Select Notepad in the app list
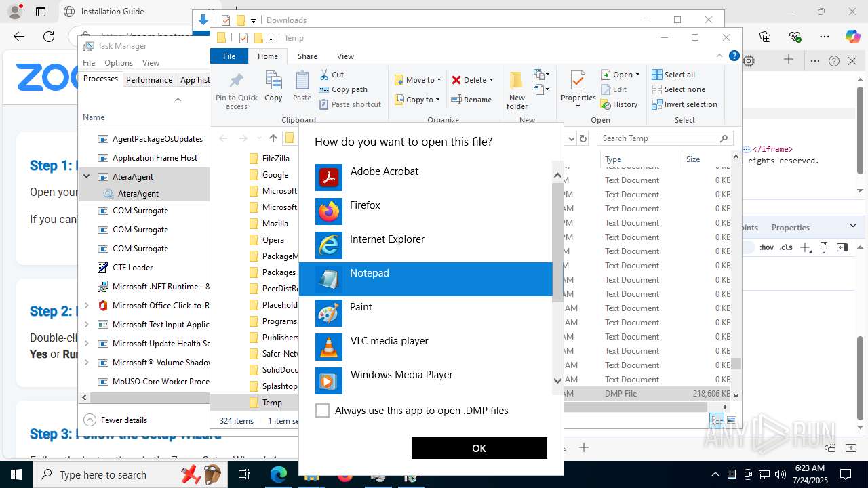Screen dimensions: 868x488 426,279
